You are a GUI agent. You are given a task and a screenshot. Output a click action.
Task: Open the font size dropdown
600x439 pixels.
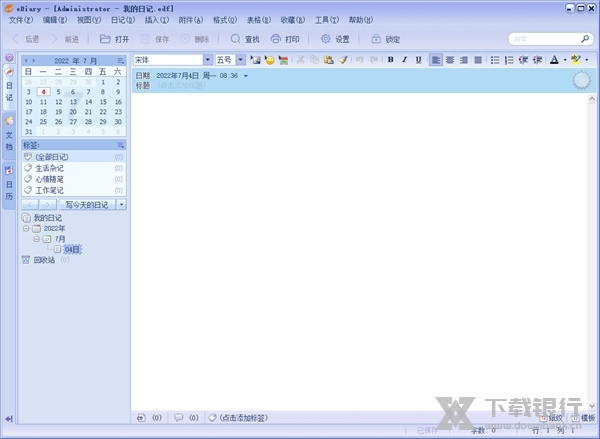click(x=240, y=60)
